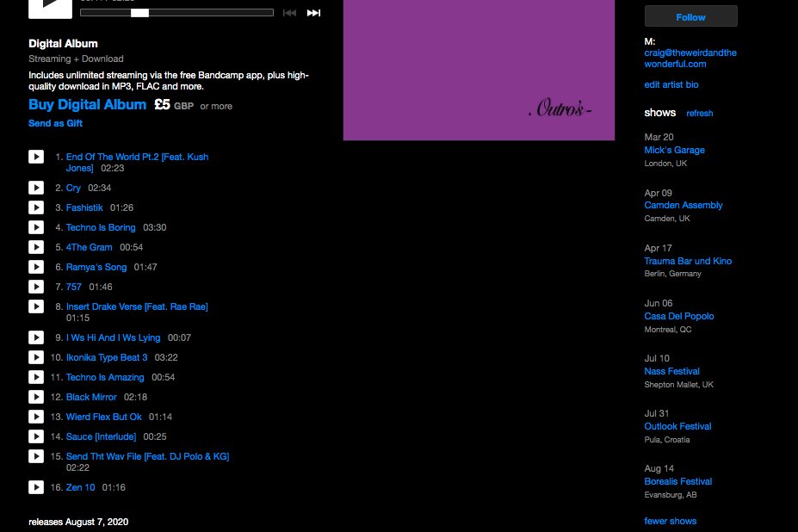Viewport: 798px width, 532px height.
Task: Play track 11 Techno Is Amazing
Action: point(36,377)
